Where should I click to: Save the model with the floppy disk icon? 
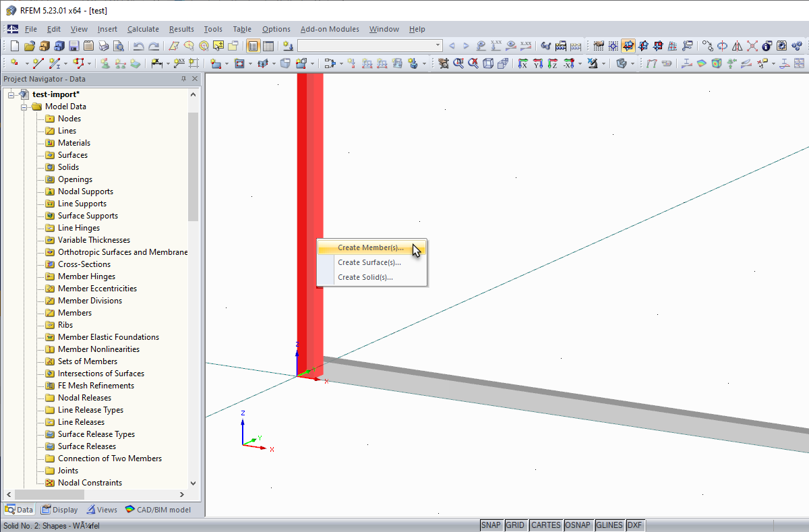[x=73, y=46]
